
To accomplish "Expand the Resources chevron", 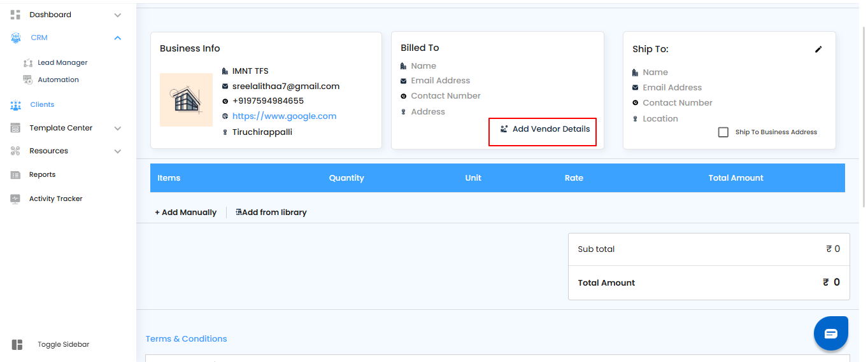I will coord(117,151).
